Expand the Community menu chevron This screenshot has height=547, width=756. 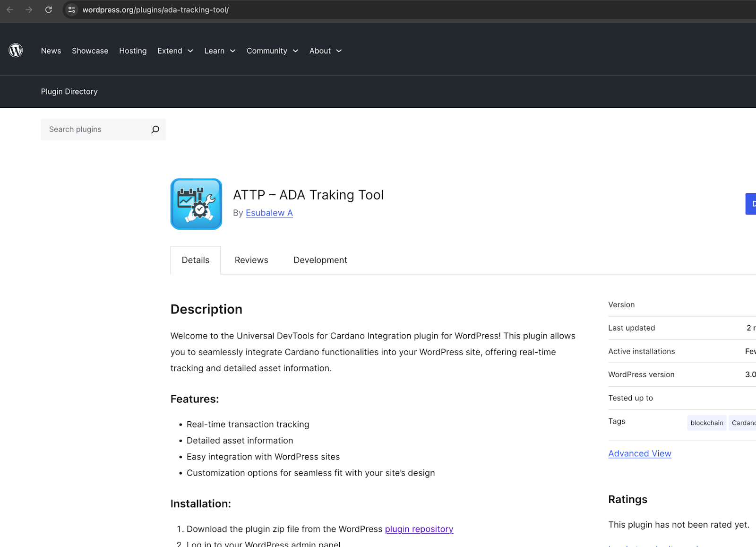295,51
